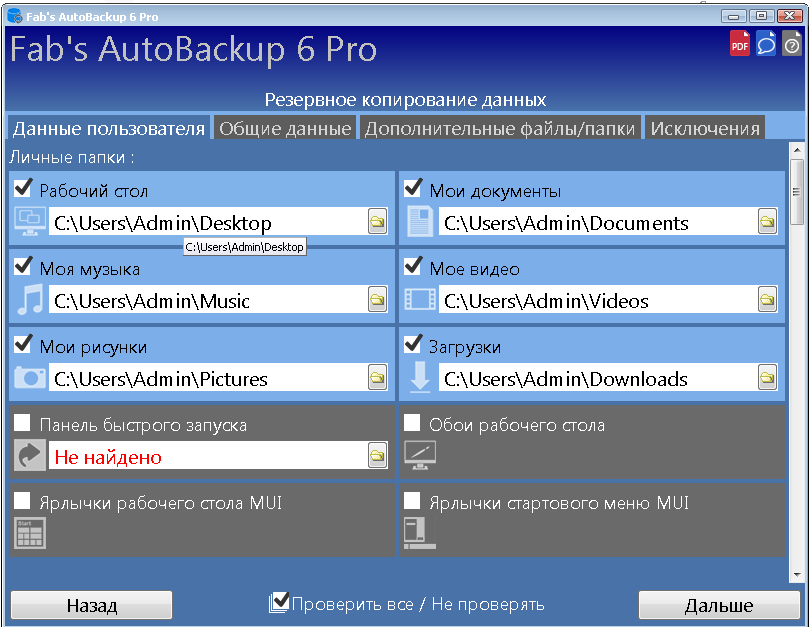Enable Панель быстрого запуска checkbox

[x=22, y=422]
